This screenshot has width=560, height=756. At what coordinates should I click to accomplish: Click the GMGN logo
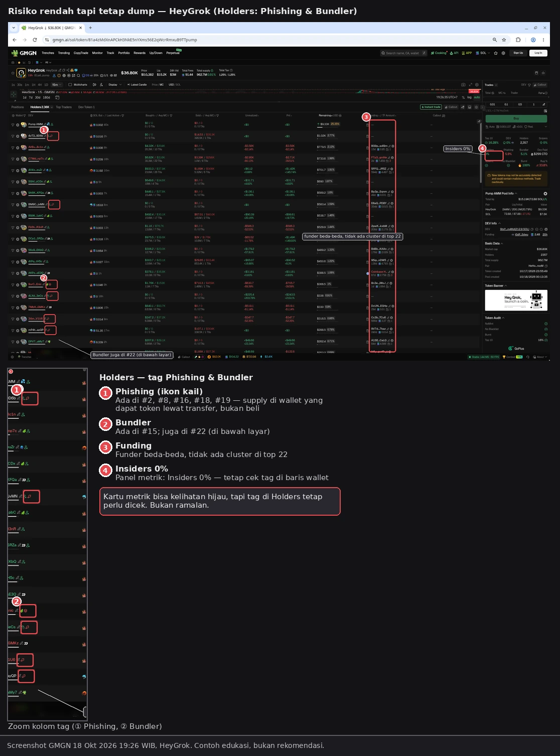(24, 53)
